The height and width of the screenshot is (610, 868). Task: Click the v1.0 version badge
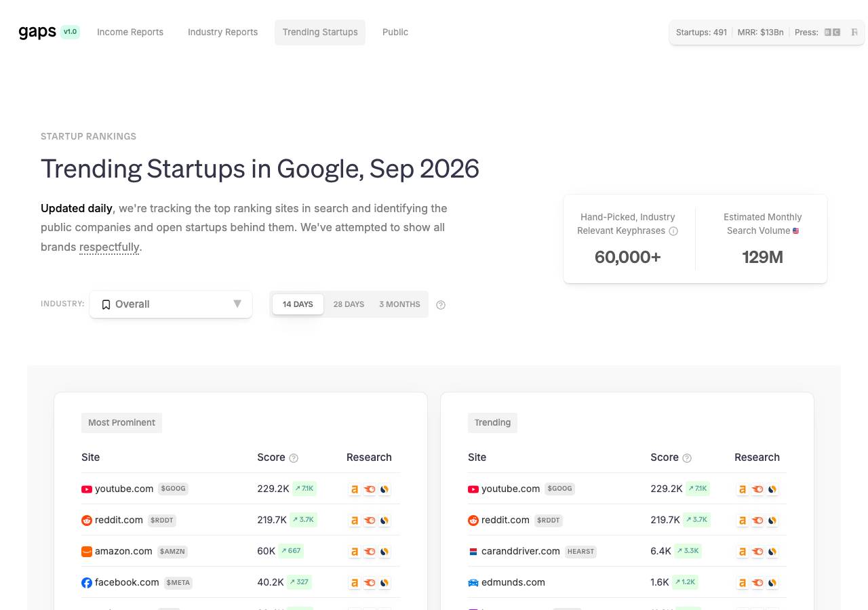tap(70, 32)
